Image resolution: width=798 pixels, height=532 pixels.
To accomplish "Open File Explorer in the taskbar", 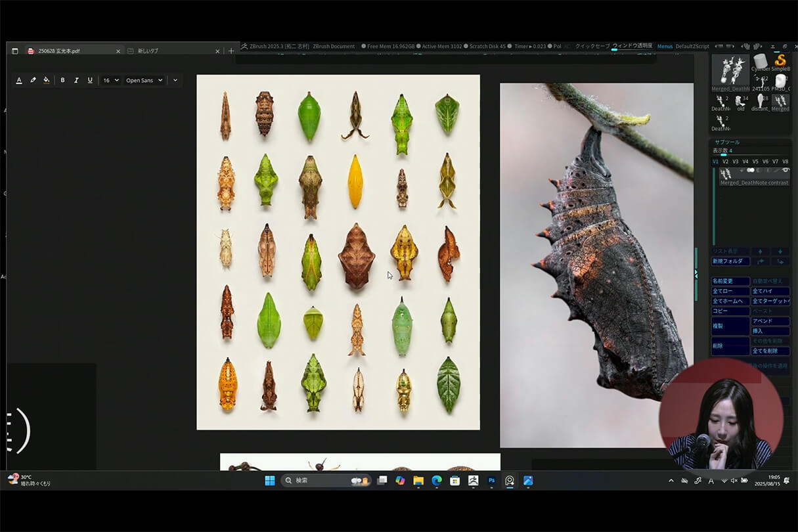I will pyautogui.click(x=418, y=481).
